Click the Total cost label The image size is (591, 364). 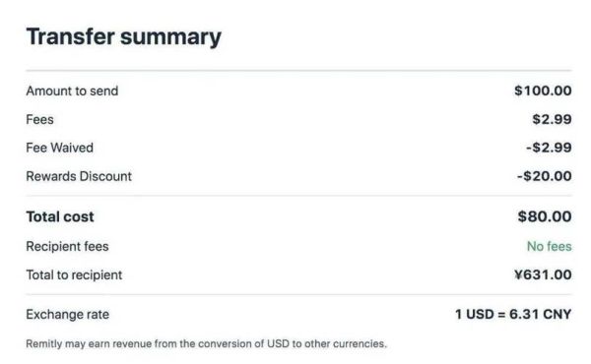60,216
